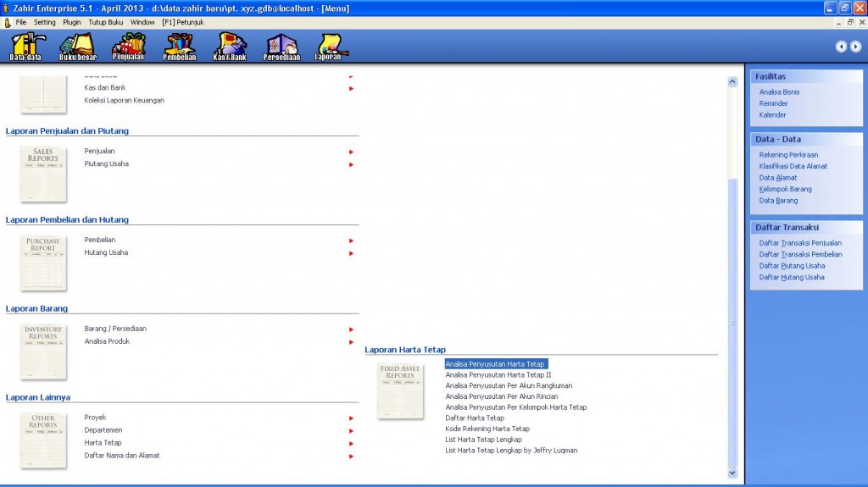868x487 pixels.
Task: Open the Buku besar module icon
Action: [x=77, y=47]
